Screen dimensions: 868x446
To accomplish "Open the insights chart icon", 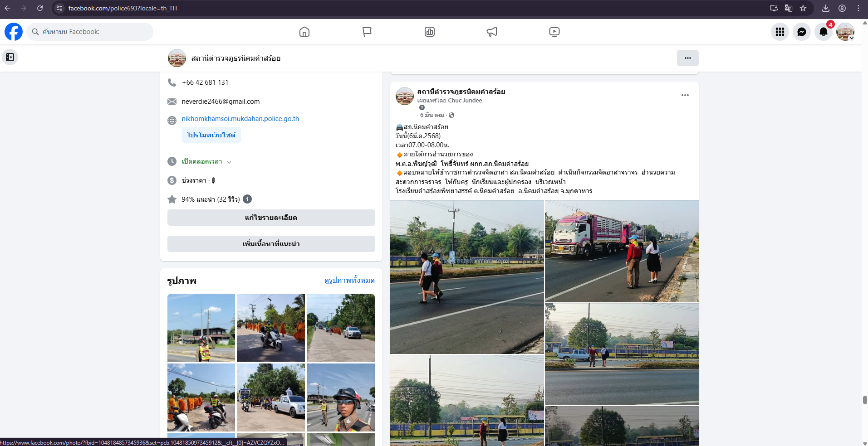I will 430,32.
